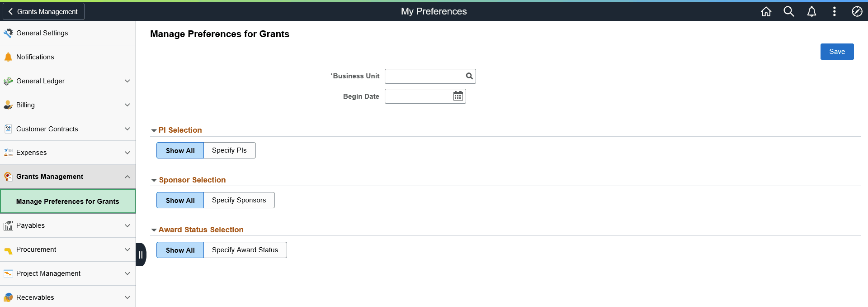Screen dimensions: 868x307
Task: Select Manage Preferences for Grants menu item
Action: point(67,201)
